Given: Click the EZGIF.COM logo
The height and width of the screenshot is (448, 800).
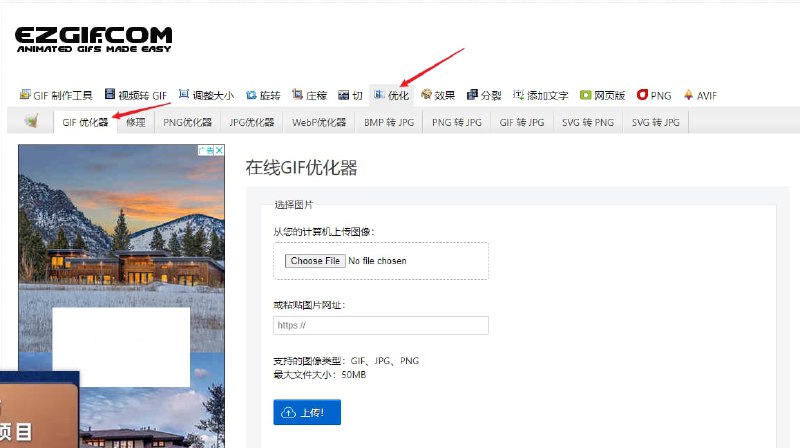Looking at the screenshot, I should [x=93, y=40].
